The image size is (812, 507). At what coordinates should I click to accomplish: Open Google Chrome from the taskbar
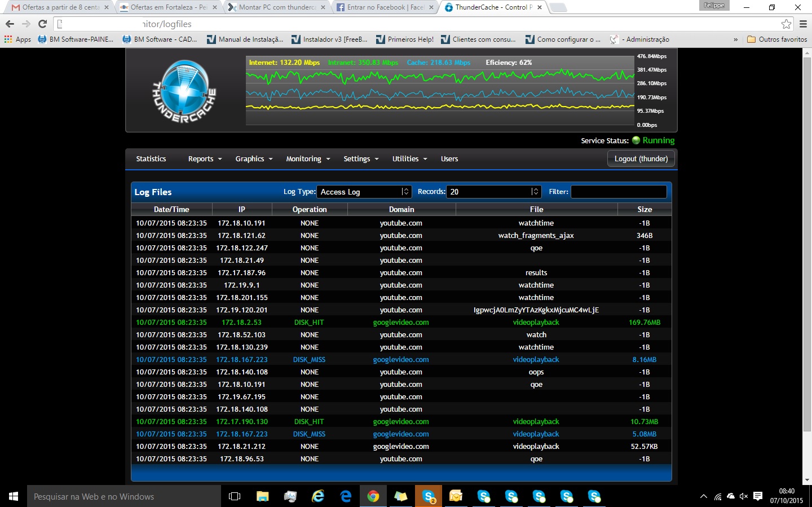(x=373, y=496)
